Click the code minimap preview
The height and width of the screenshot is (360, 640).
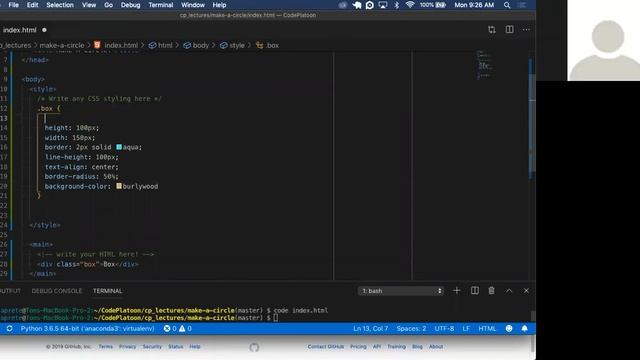(x=485, y=65)
